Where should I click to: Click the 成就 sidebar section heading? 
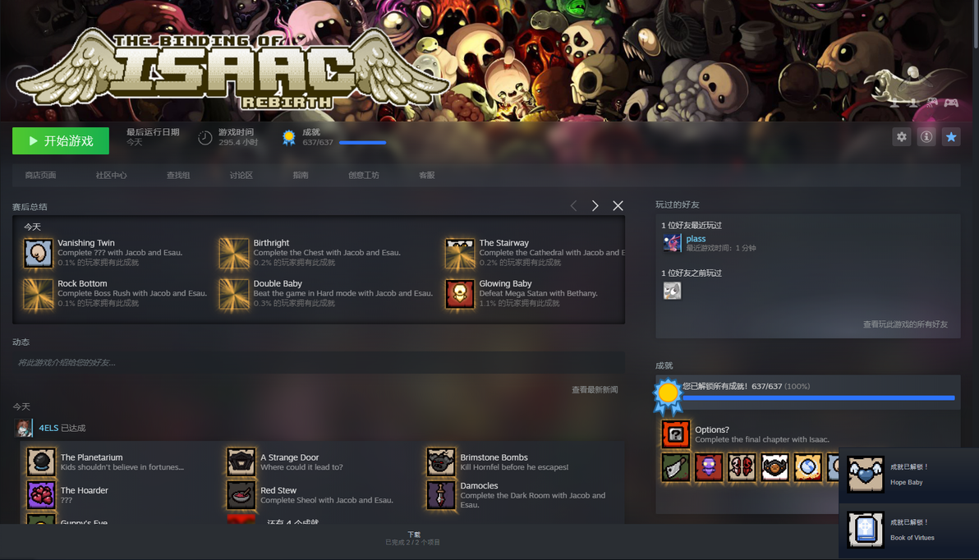[664, 366]
